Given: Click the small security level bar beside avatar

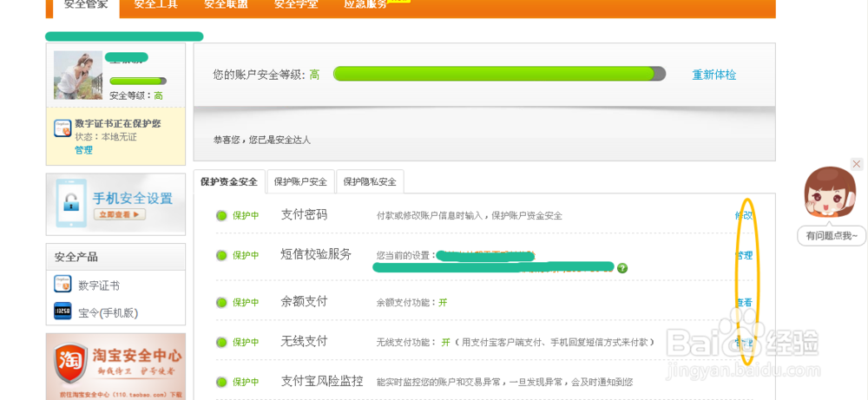Looking at the screenshot, I should click(138, 81).
